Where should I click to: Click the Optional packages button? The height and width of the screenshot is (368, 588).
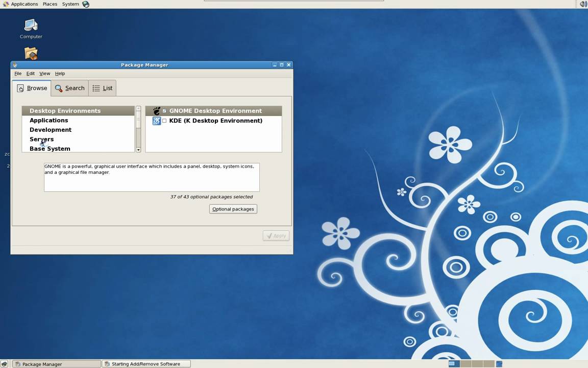tap(233, 209)
